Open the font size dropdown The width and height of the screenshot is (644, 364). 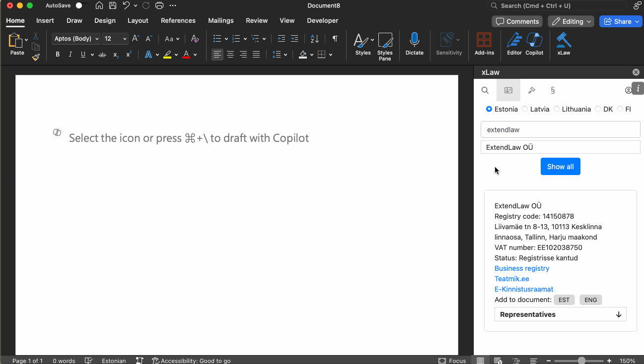(125, 39)
